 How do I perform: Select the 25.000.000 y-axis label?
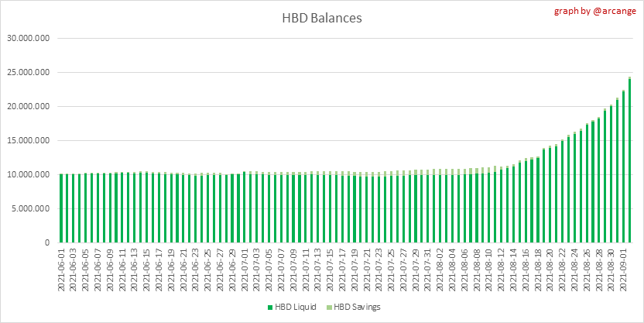(x=28, y=72)
